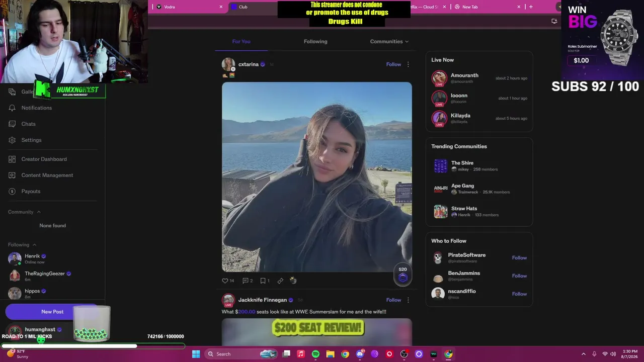Open a new browser tab with plus

point(531,7)
